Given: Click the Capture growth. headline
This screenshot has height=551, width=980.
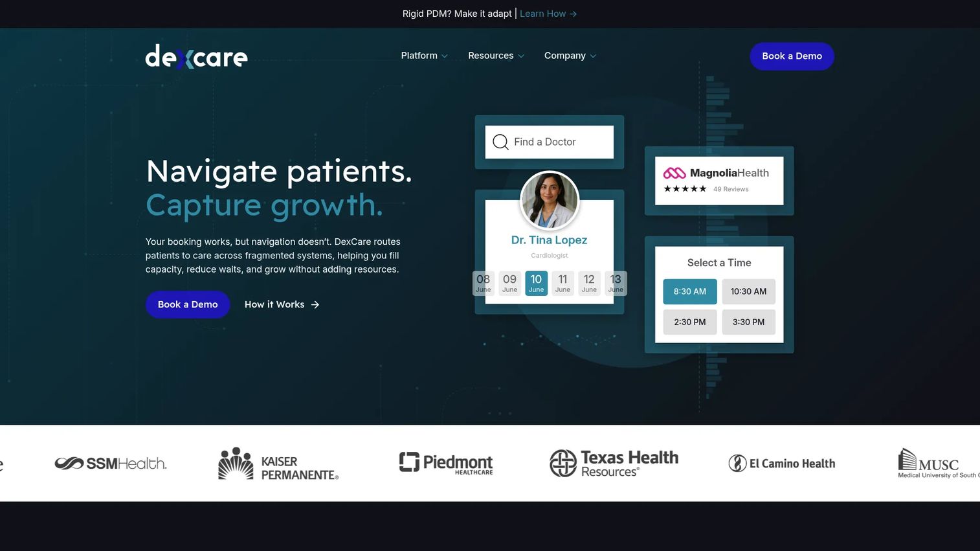Looking at the screenshot, I should (x=264, y=205).
